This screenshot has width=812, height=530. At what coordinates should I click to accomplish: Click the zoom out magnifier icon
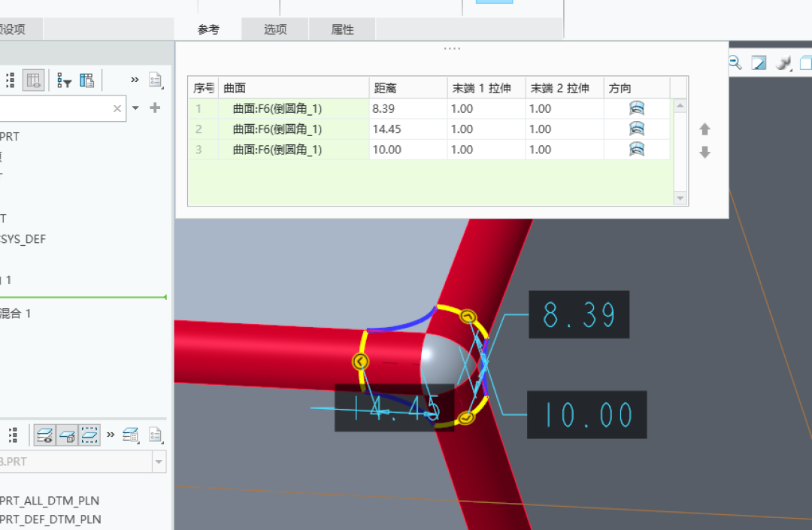pyautogui.click(x=735, y=63)
